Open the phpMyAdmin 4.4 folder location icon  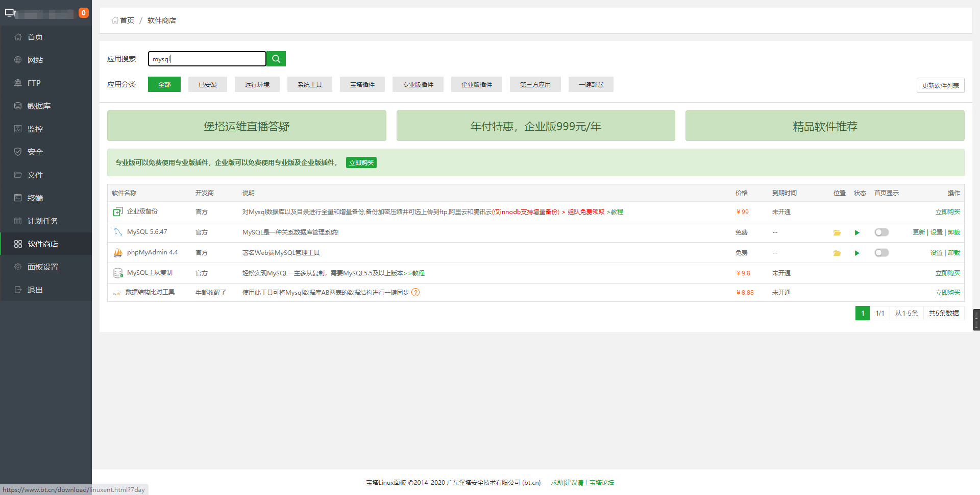pos(837,253)
